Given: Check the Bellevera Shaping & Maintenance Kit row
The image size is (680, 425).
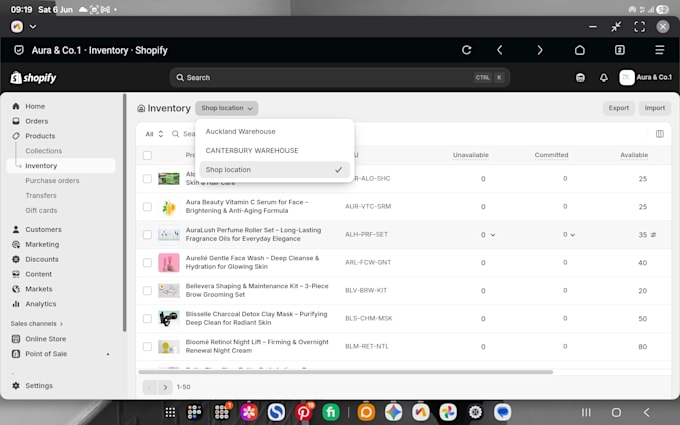Looking at the screenshot, I should (147, 291).
